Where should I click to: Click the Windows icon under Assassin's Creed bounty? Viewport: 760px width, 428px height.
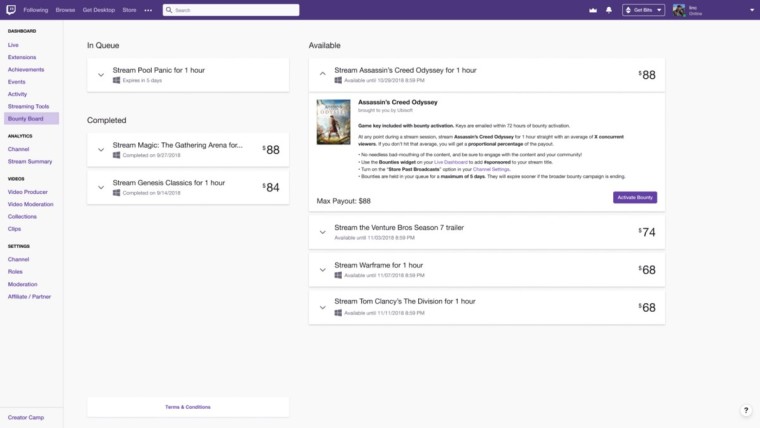pyautogui.click(x=338, y=80)
